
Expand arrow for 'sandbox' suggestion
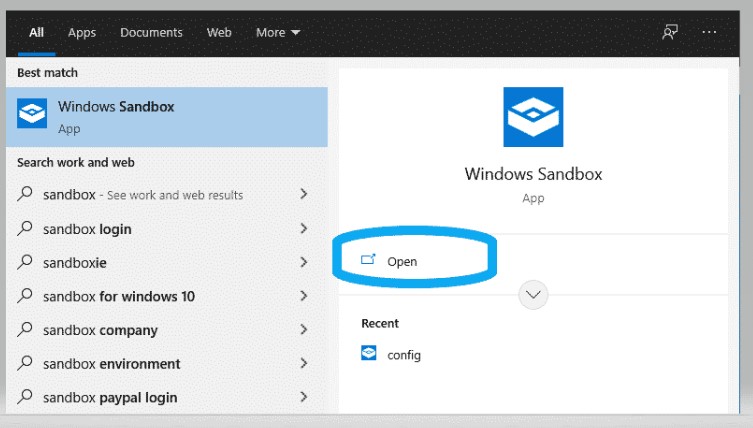point(304,194)
